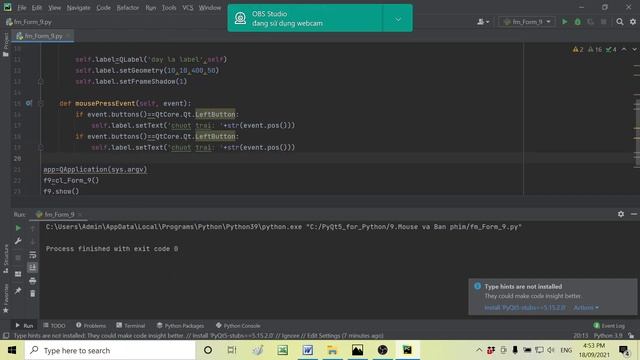
Task: Toggle read-only lock icon in status bar
Action: (631, 336)
